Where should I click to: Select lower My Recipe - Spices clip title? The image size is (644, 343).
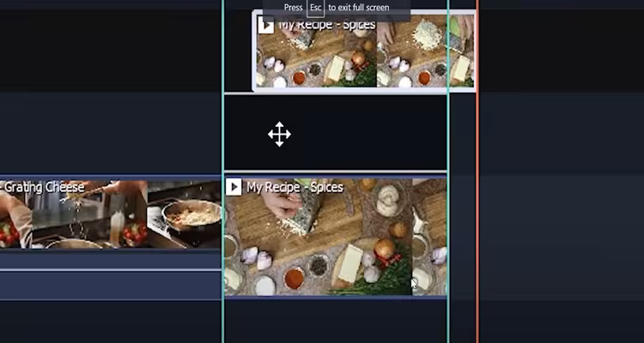click(295, 187)
